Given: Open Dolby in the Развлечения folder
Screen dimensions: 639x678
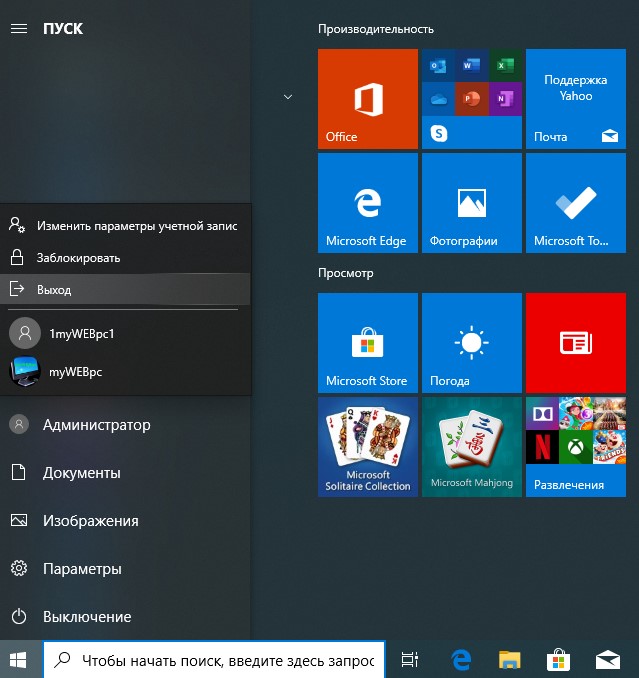Looking at the screenshot, I should tap(542, 414).
